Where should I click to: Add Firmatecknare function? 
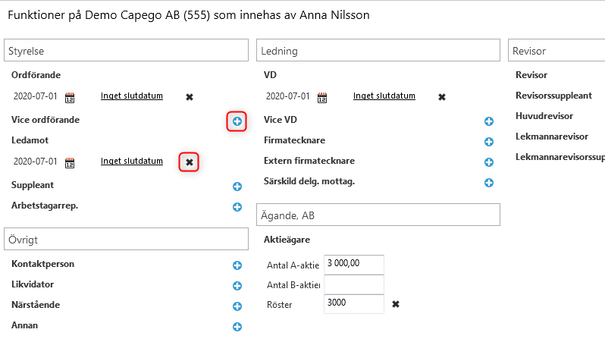[x=488, y=142]
